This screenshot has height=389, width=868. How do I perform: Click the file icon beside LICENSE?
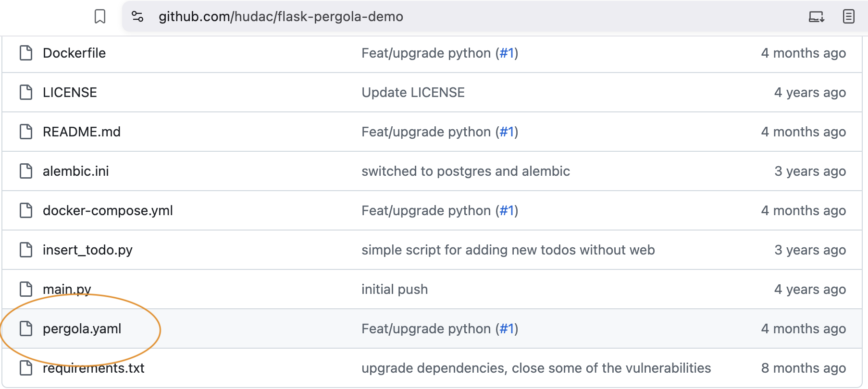[x=25, y=92]
